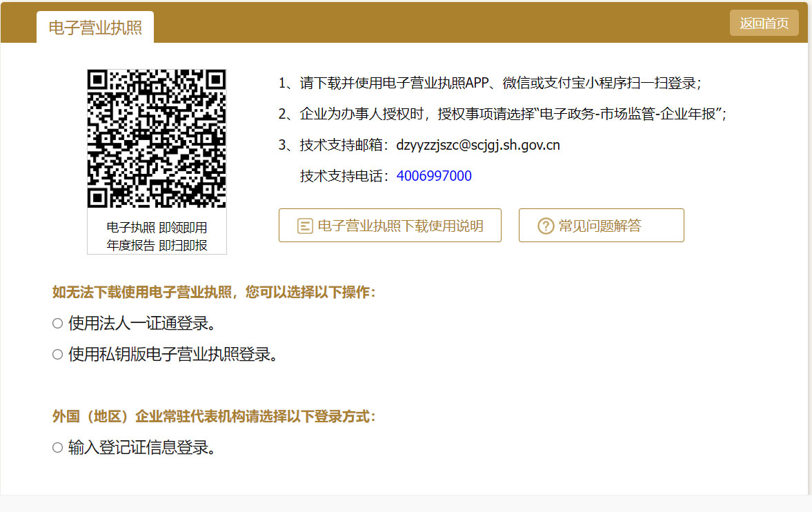
Task: Open 电子营业执照下载使用说明 button
Action: pyautogui.click(x=390, y=226)
